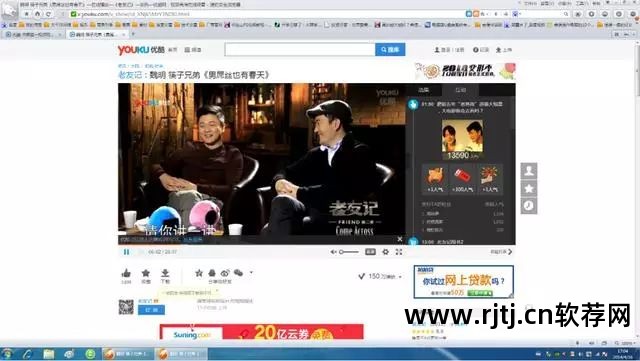Image resolution: width=640 pixels, height=361 pixels.
Task: Switch to the first browser tab
Action: pos(33,35)
